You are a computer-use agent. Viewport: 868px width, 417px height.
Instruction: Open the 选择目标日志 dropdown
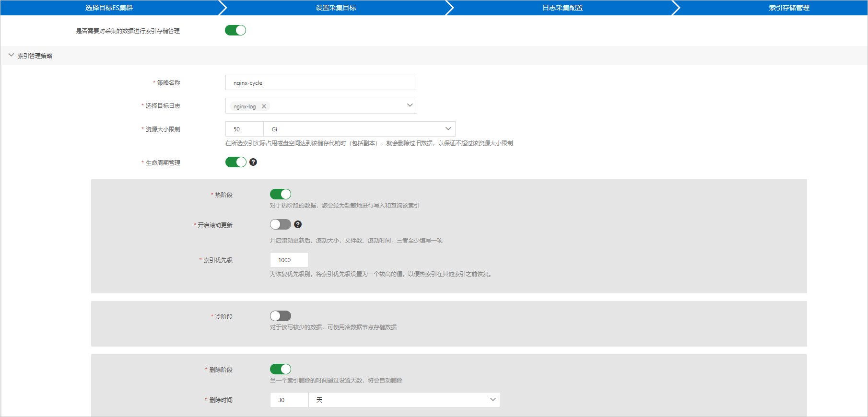(x=321, y=105)
